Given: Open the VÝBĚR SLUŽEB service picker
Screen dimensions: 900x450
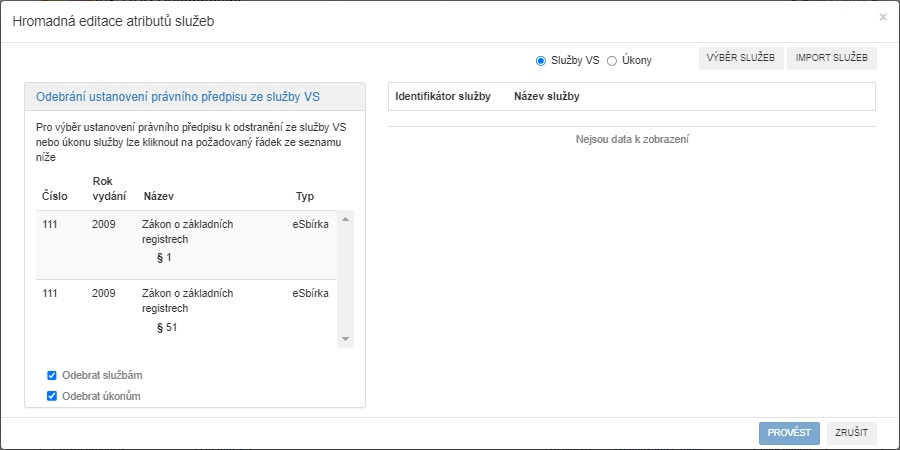Looking at the screenshot, I should click(x=741, y=59).
